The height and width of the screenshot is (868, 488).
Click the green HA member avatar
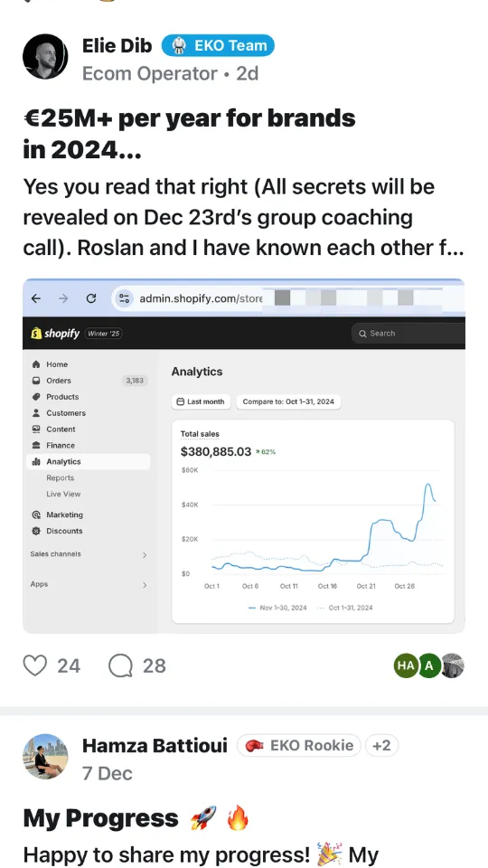point(406,665)
